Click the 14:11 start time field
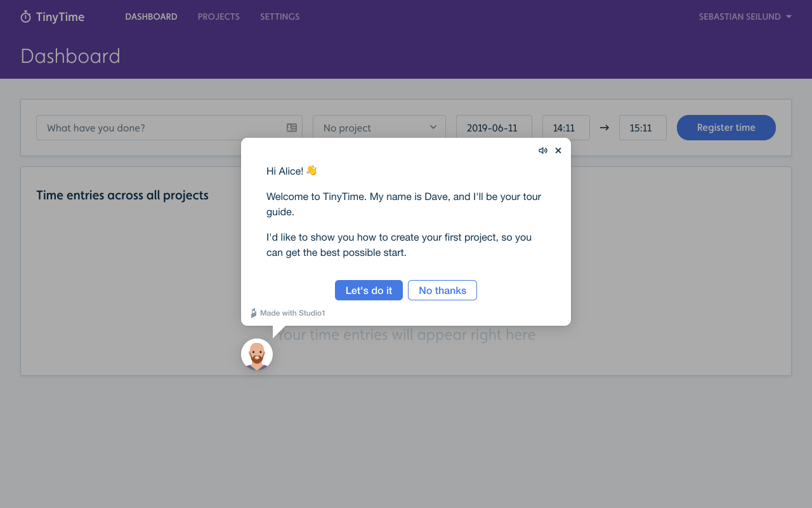 566,128
